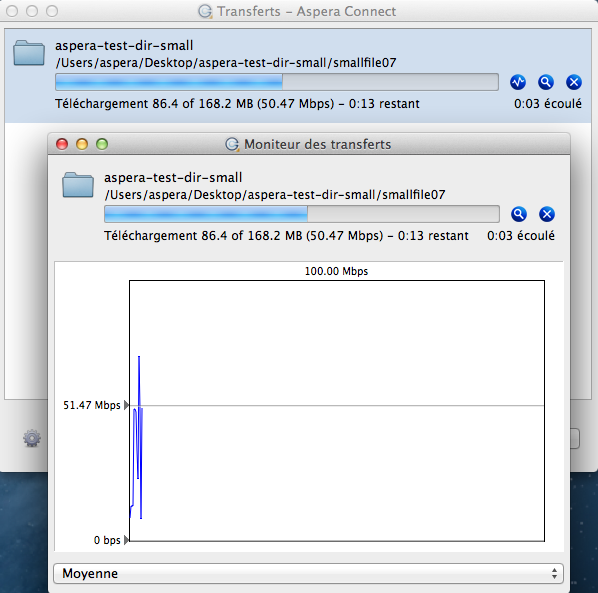Reveal file with magnifier icon in Moniteur window
598x593 pixels.
pos(519,214)
